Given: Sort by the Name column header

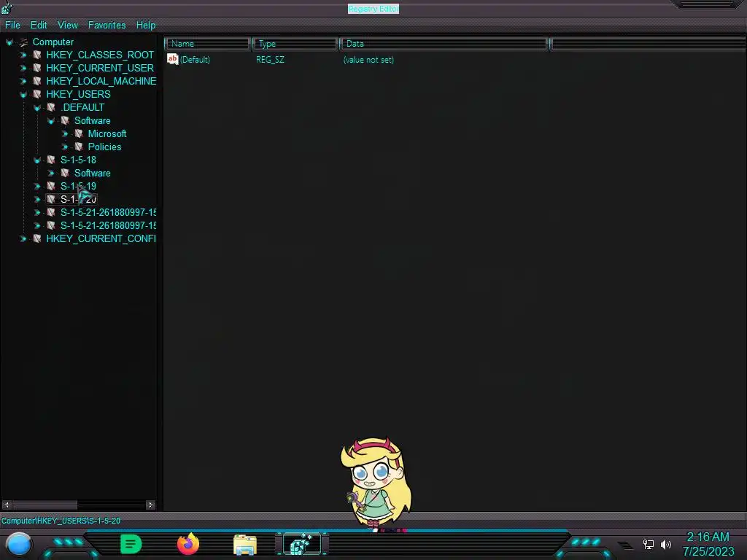Looking at the screenshot, I should pos(207,44).
